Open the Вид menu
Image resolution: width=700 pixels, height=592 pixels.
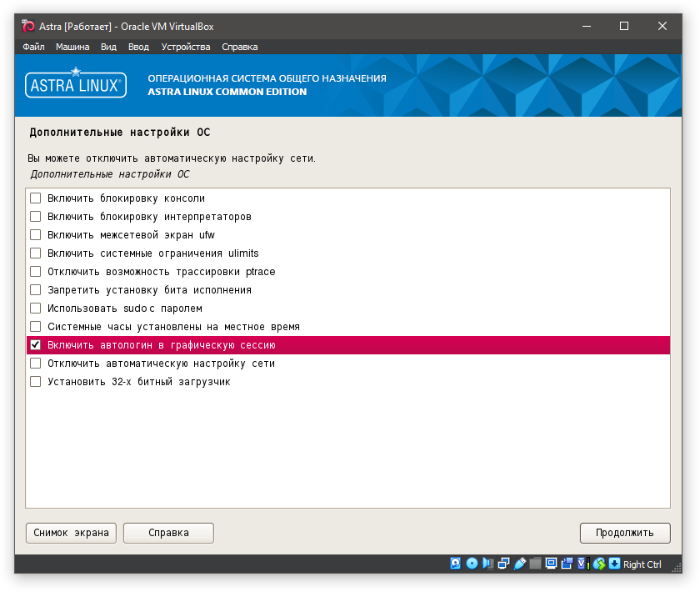(x=108, y=47)
